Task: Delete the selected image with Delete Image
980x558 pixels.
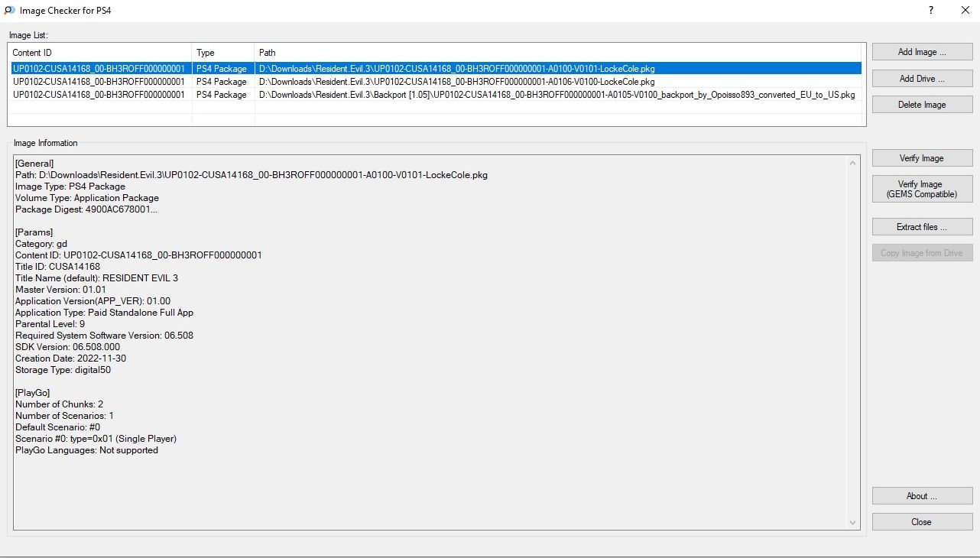Action: 922,105
